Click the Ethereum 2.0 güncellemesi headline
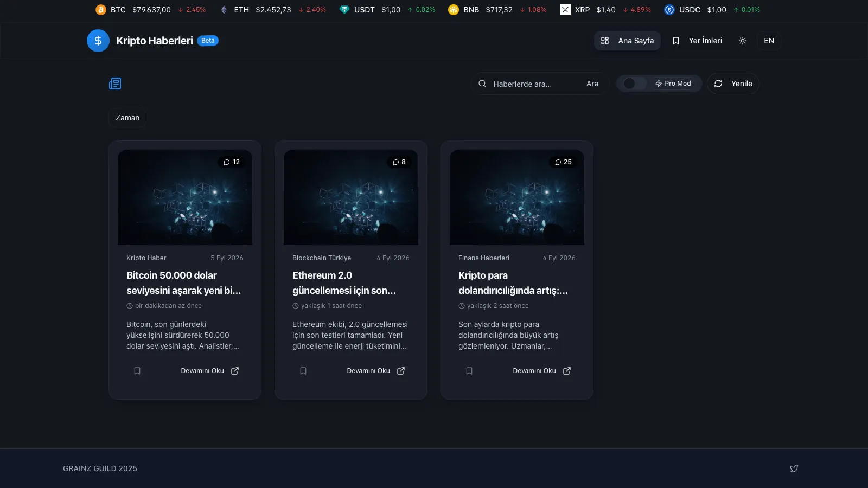Viewport: 868px width, 488px height. [x=344, y=283]
